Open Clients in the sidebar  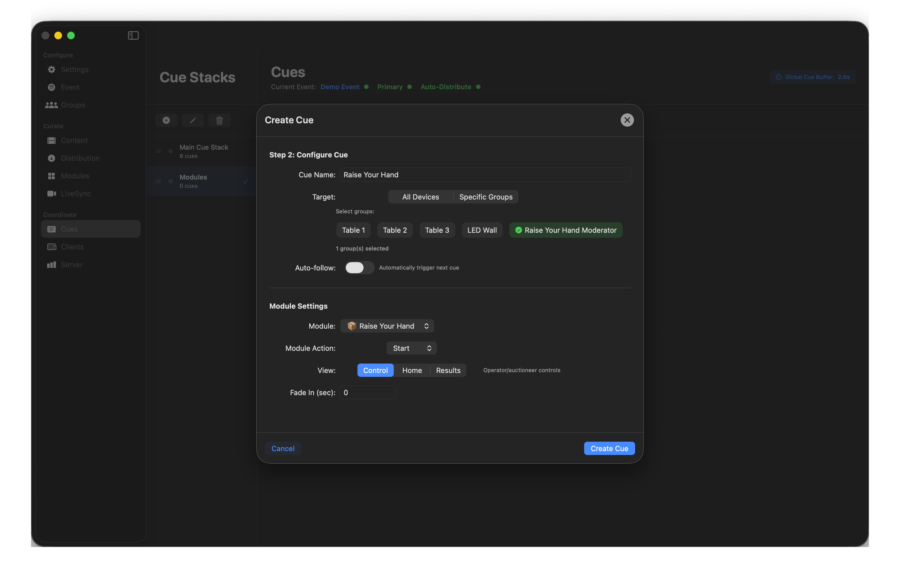click(91, 247)
